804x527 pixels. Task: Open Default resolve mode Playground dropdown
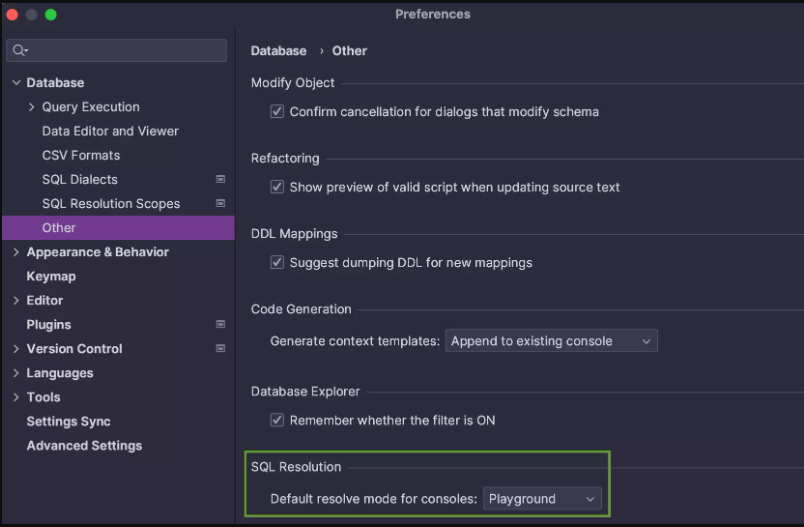click(x=542, y=498)
